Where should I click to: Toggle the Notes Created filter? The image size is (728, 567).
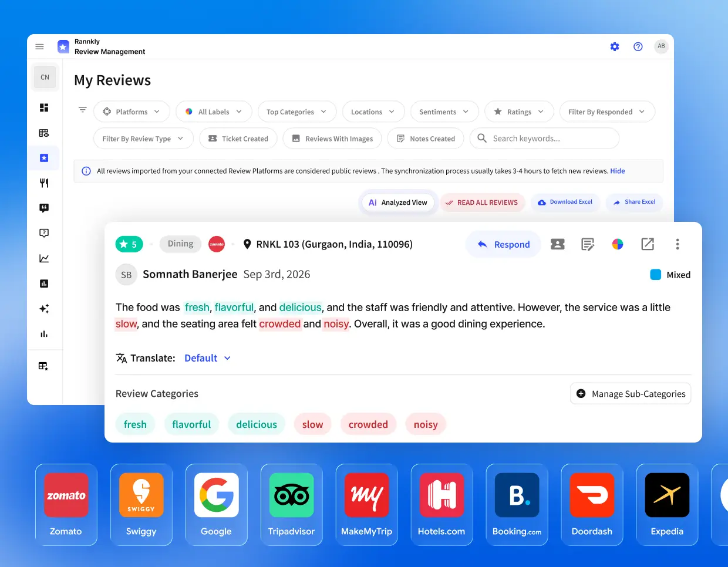click(x=426, y=139)
